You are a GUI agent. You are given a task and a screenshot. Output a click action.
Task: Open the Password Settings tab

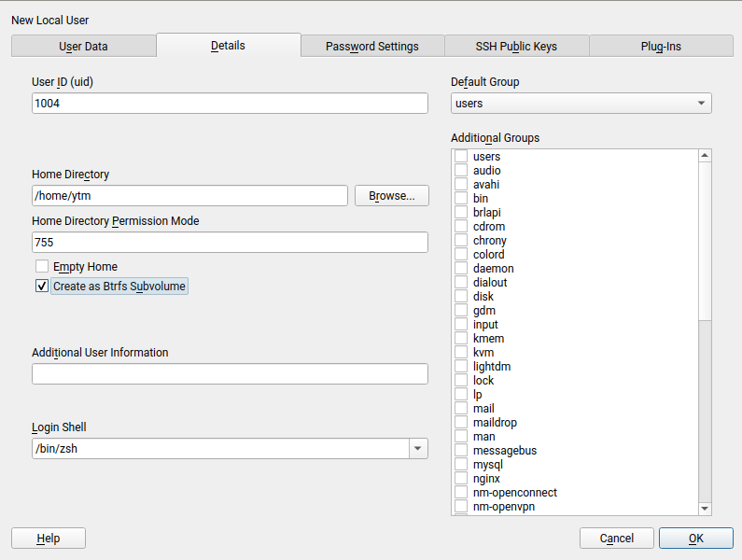coord(371,46)
